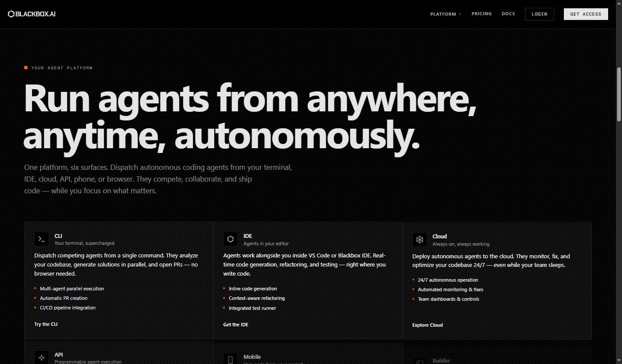622x364 pixels.
Task: Click the CLI terminal prompt icon
Action: (42, 239)
